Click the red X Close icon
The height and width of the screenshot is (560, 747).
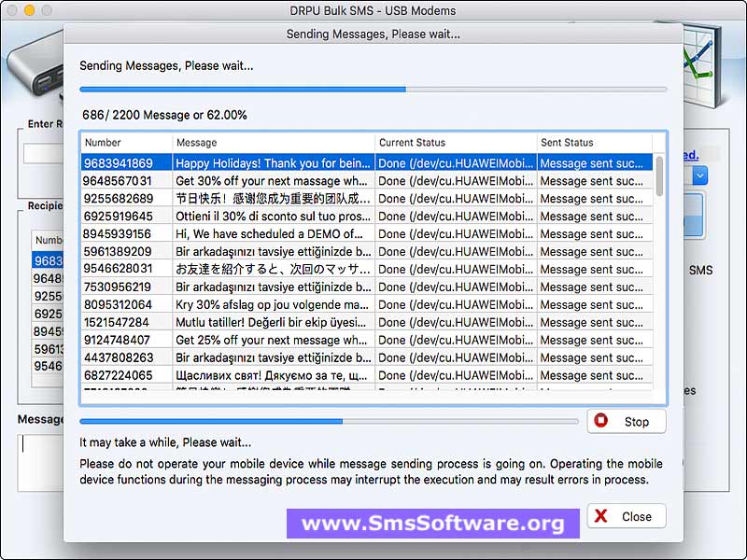point(602,516)
